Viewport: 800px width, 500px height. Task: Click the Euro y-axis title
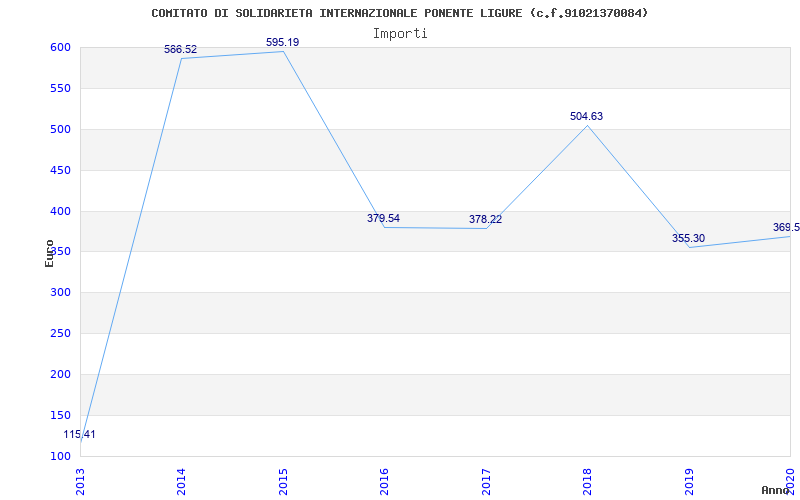[49, 254]
